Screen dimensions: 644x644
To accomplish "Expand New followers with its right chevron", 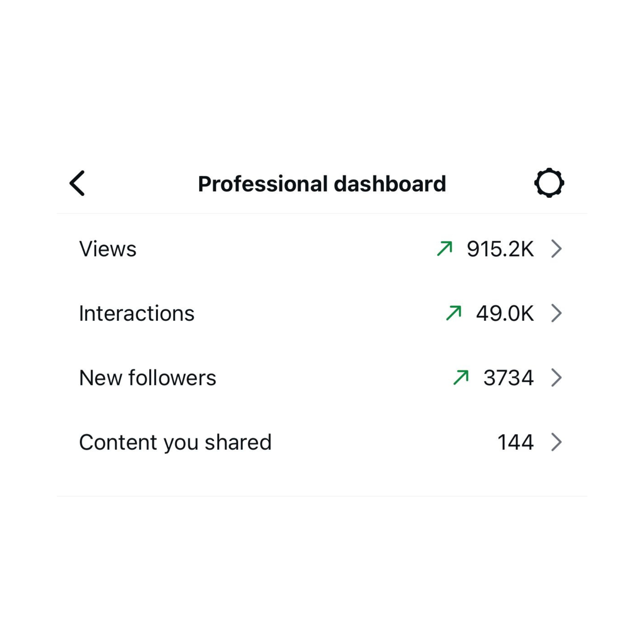I will (x=556, y=377).
